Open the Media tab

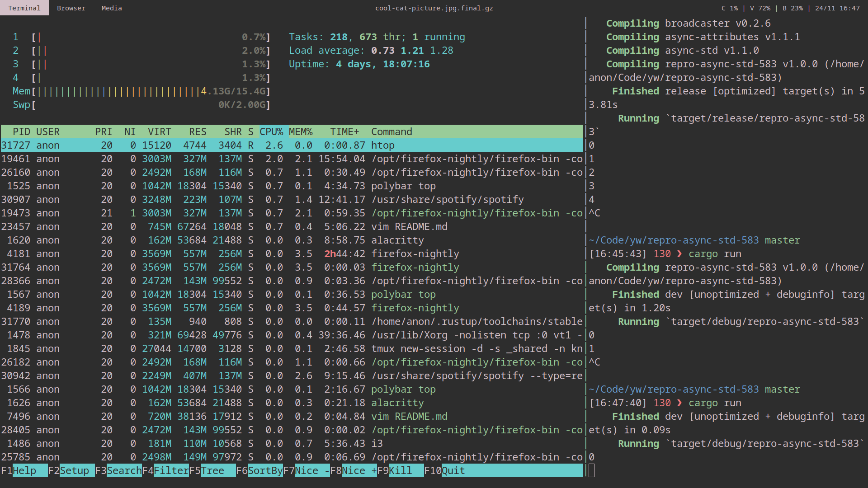click(111, 8)
